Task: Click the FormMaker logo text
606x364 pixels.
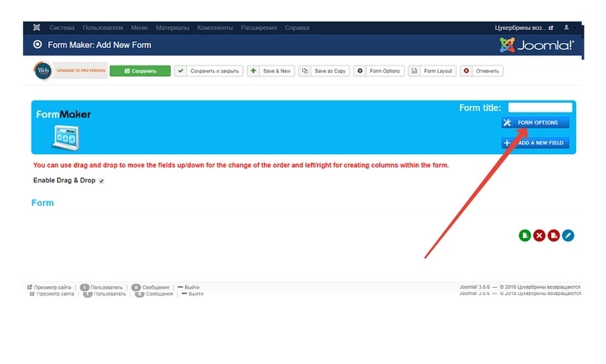Action: pyautogui.click(x=64, y=114)
